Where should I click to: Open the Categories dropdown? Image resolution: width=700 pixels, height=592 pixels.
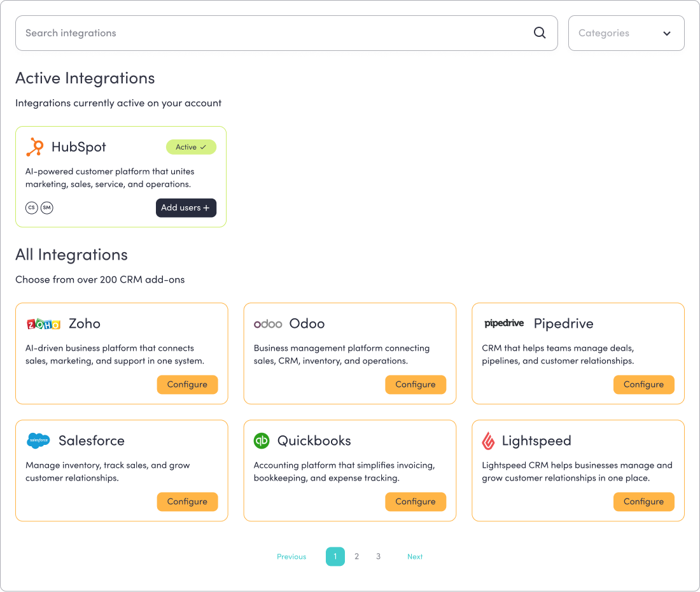626,33
